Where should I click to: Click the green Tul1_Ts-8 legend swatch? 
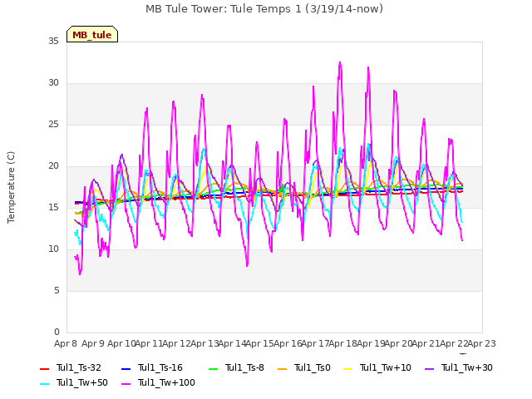pyautogui.click(x=213, y=369)
